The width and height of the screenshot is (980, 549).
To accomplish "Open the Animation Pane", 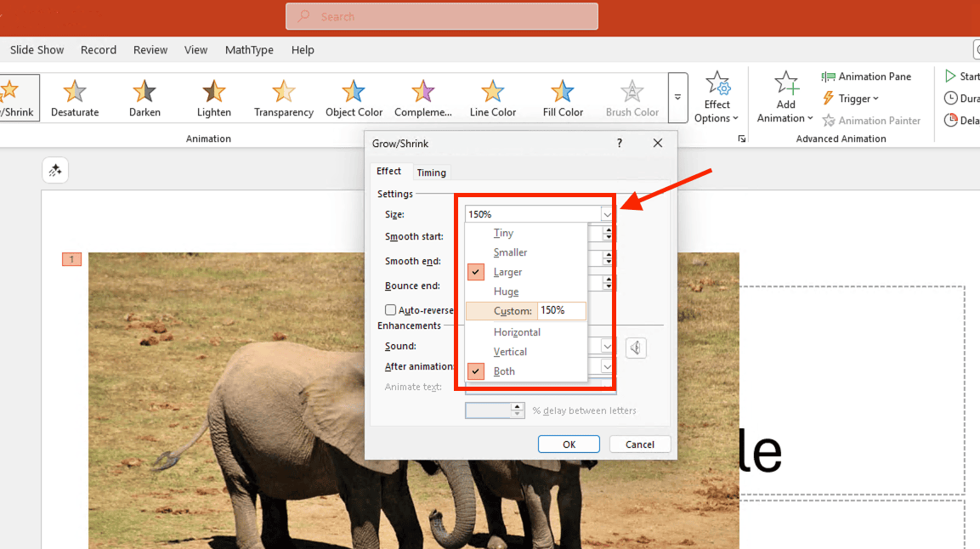I will (x=866, y=76).
